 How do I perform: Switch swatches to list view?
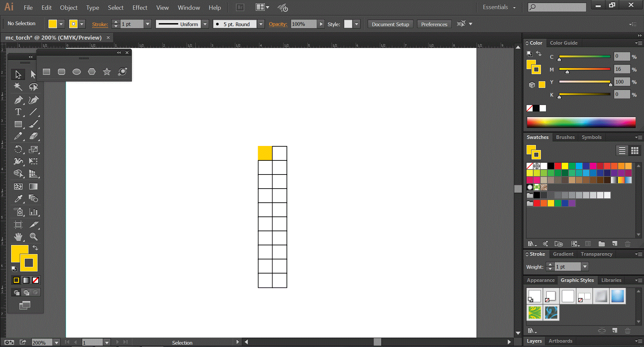(x=622, y=151)
